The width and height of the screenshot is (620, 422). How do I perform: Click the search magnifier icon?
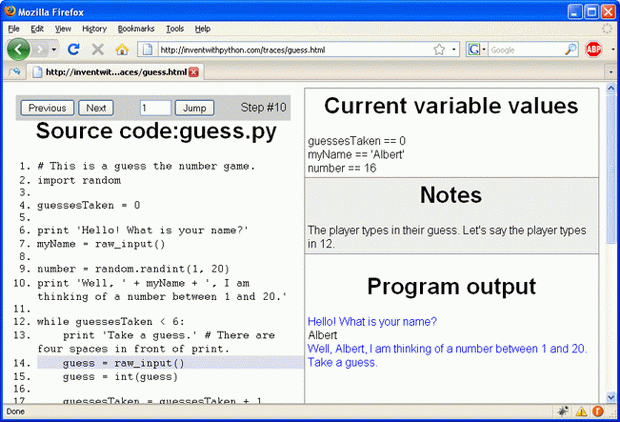click(571, 49)
